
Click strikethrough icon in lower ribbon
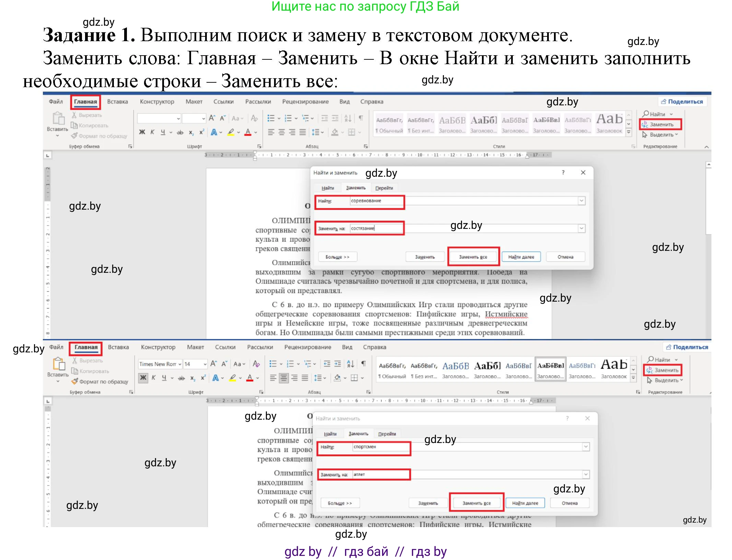[181, 378]
